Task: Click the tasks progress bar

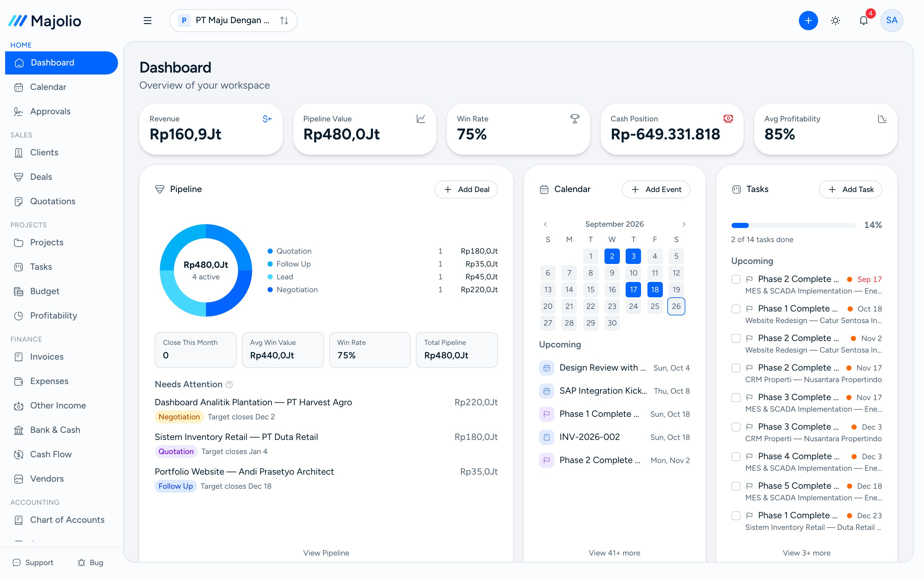Action: coord(793,225)
